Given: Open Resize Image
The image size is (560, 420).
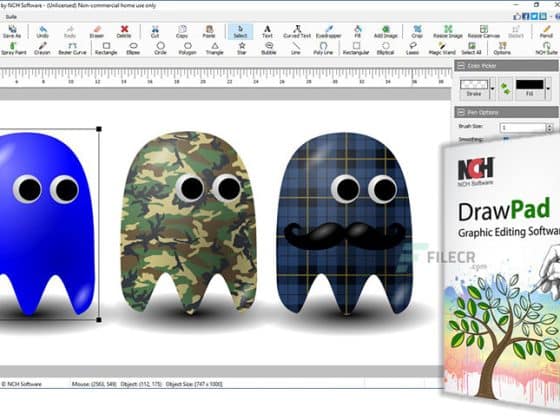Looking at the screenshot, I should (x=448, y=31).
